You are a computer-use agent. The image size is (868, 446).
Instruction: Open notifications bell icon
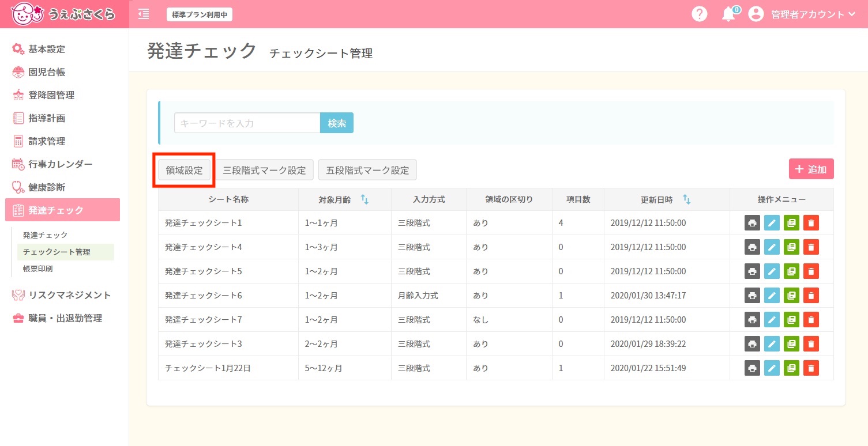[730, 14]
